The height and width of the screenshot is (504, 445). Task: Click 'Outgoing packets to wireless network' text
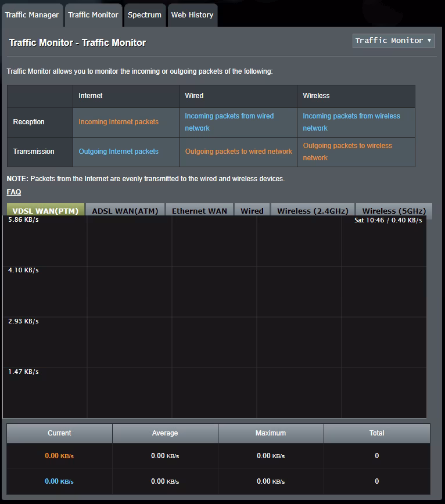347,152
